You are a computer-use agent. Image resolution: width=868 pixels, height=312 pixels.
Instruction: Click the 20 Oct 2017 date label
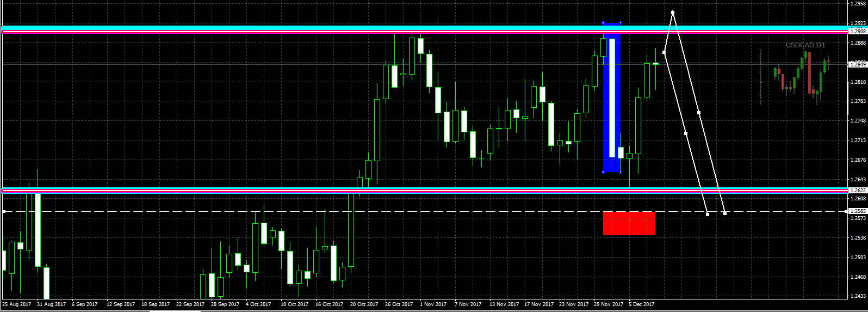[364, 304]
